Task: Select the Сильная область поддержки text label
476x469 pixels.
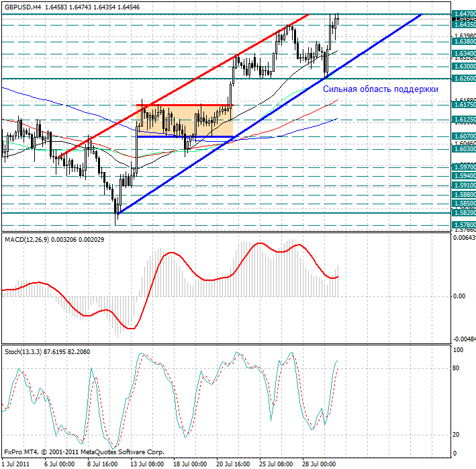Action: coord(380,89)
